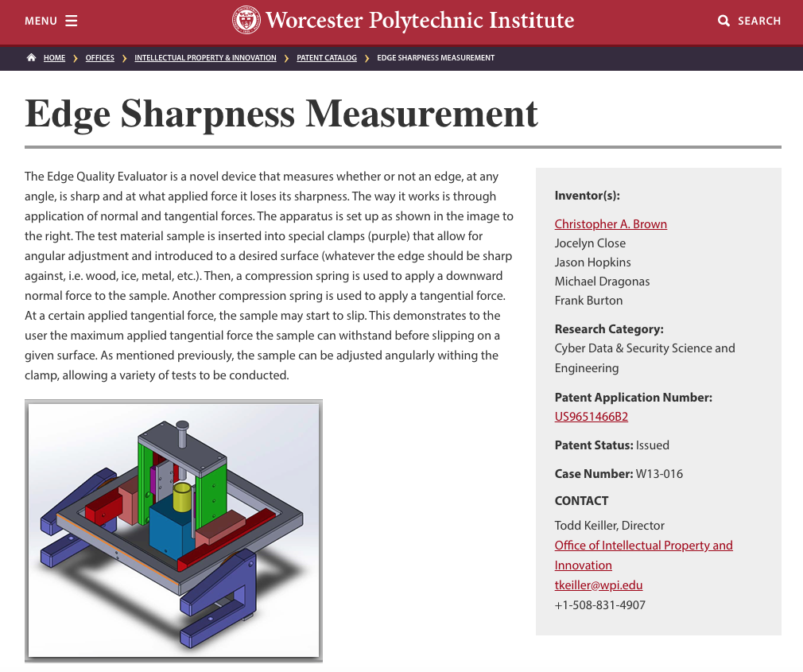This screenshot has width=803, height=672.
Task: Click chevron after HOME breadcrumb
Action: [x=76, y=58]
